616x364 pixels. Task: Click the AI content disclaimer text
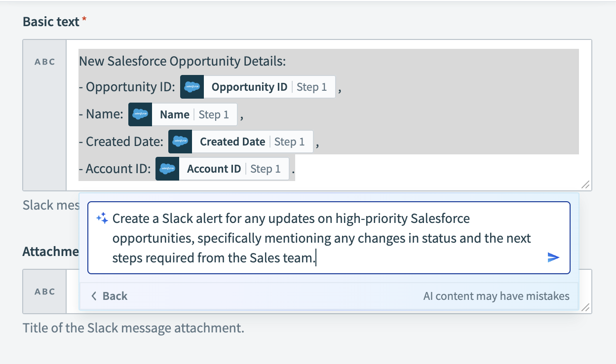[496, 296]
